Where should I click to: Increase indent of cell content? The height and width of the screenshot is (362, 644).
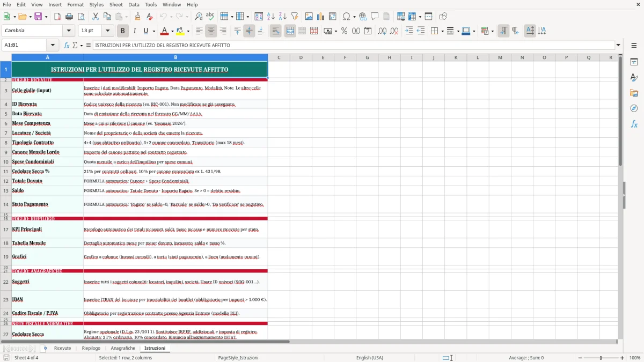(409, 31)
